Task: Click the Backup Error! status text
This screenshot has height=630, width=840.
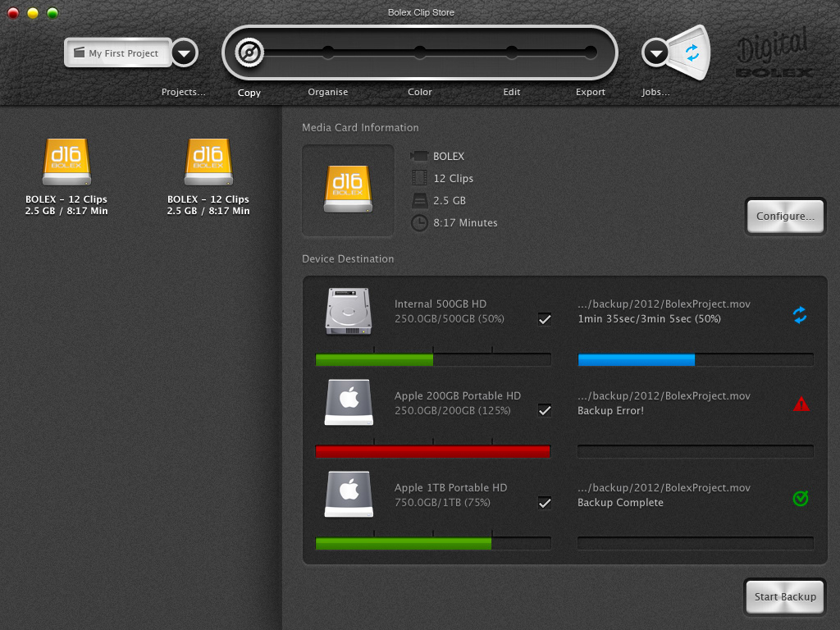Action: (x=610, y=411)
